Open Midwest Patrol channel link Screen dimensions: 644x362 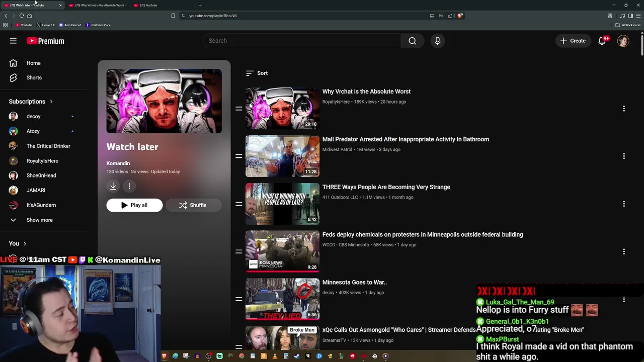337,149
